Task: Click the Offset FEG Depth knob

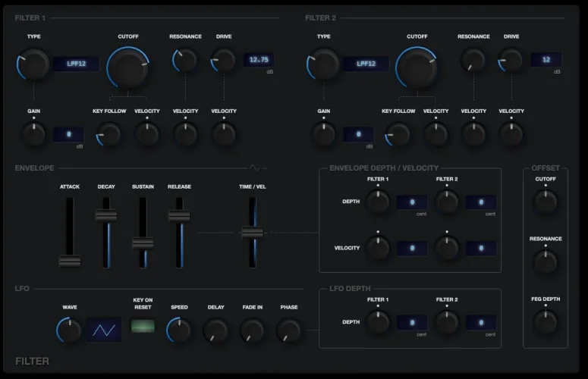Action: [x=545, y=322]
